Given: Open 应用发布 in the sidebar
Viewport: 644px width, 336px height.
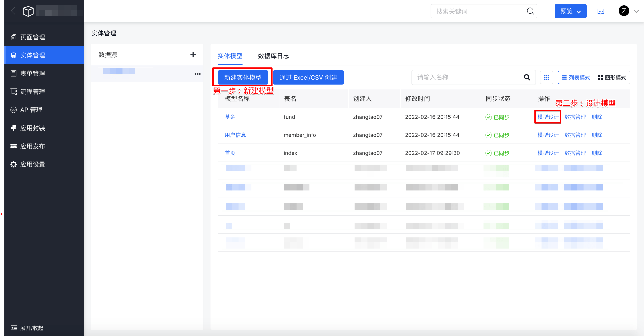Looking at the screenshot, I should [44, 146].
